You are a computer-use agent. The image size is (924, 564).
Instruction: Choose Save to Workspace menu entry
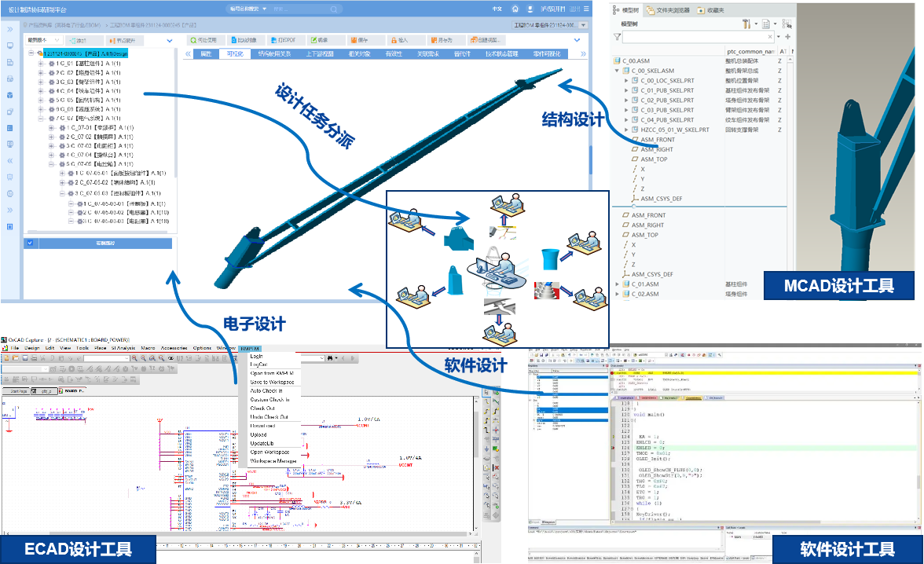271,382
